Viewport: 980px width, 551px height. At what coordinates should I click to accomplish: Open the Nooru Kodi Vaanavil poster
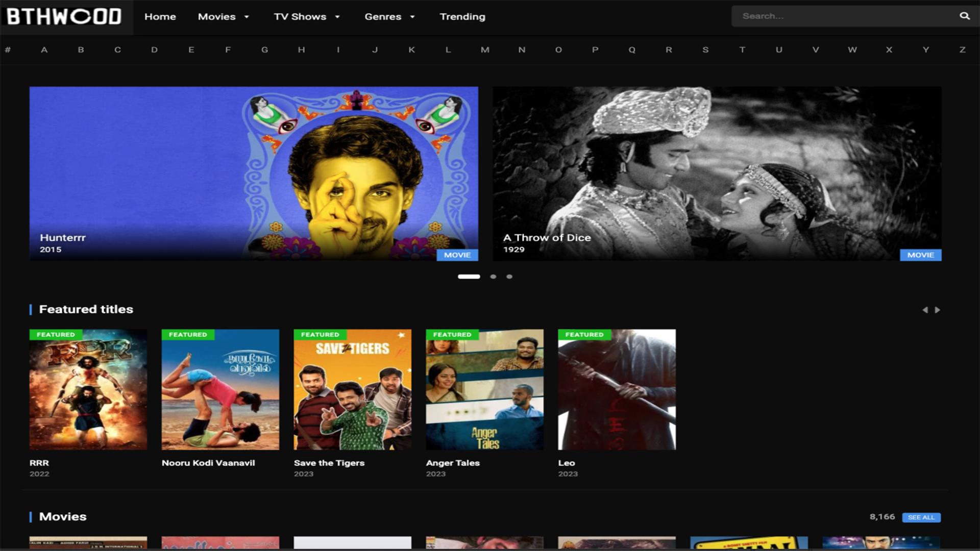pyautogui.click(x=220, y=390)
